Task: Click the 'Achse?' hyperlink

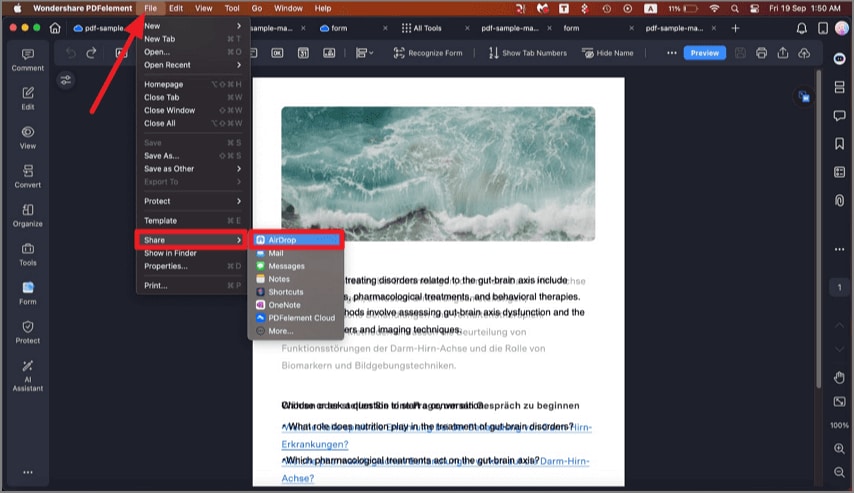Action: 298,478
